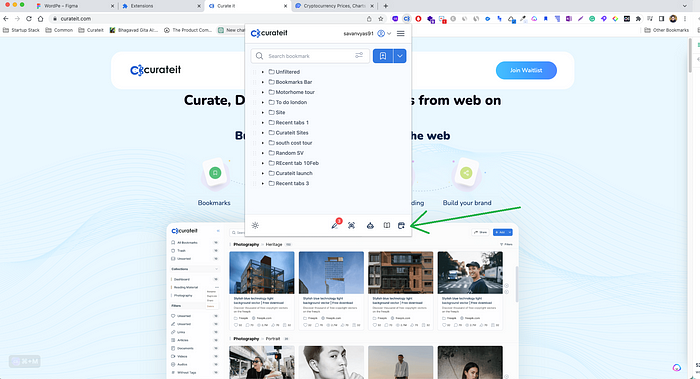Click the share page icon in address bar
Screen dimensions: 700x379
click(369, 19)
